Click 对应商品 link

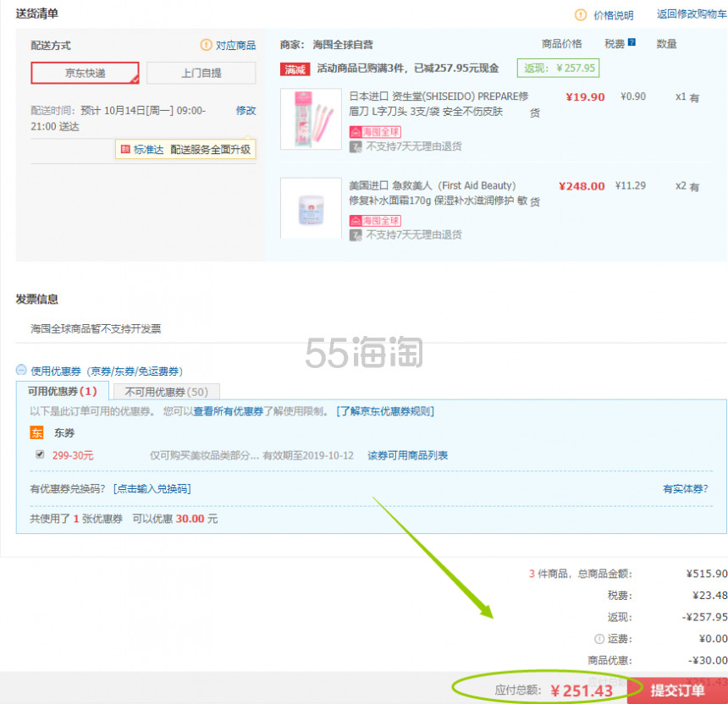[235, 45]
